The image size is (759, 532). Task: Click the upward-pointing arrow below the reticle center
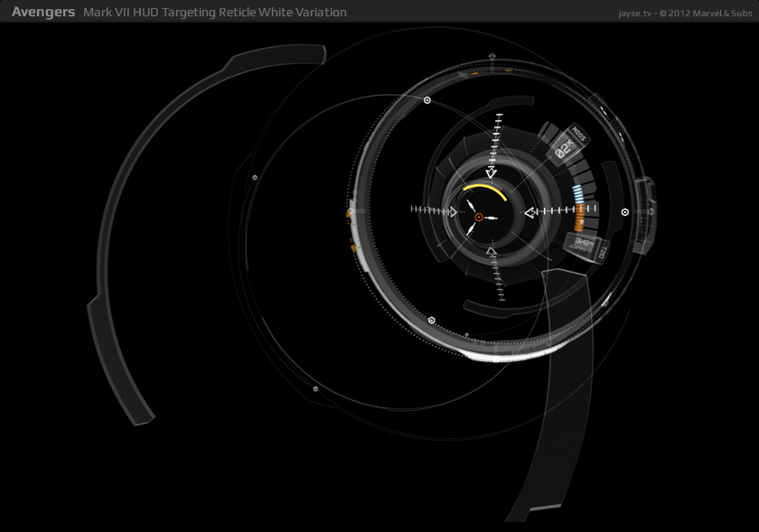pos(492,252)
